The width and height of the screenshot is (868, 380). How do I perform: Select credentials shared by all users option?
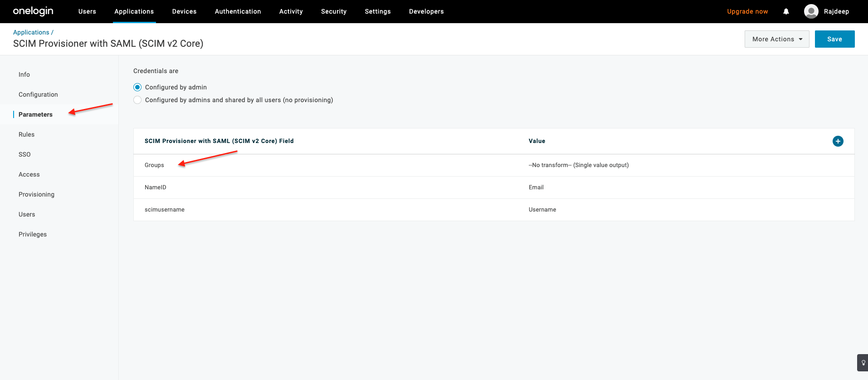pos(137,100)
